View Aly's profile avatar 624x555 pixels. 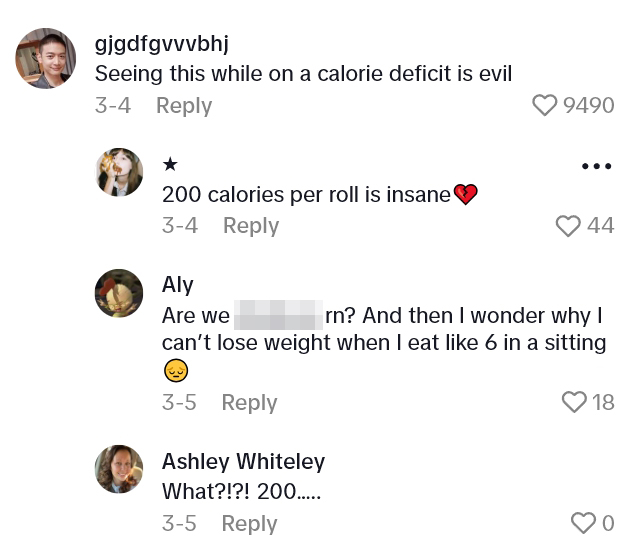pyautogui.click(x=119, y=293)
